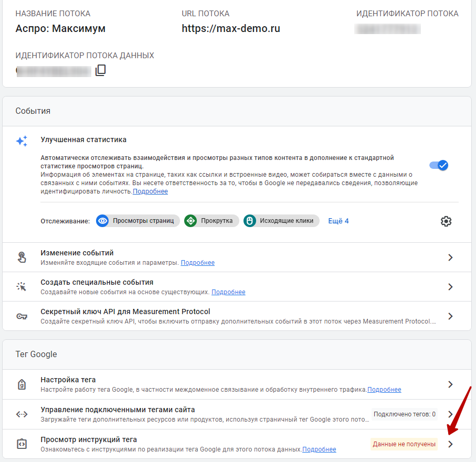Click the sparkle icon beside Улучшенная статистика
This screenshot has width=476, height=462.
pos(22,141)
